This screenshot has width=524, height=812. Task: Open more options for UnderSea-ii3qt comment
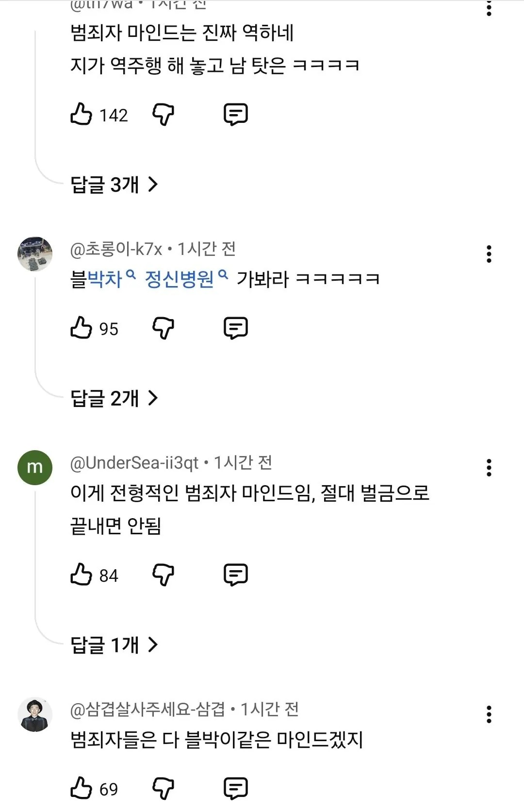(489, 468)
